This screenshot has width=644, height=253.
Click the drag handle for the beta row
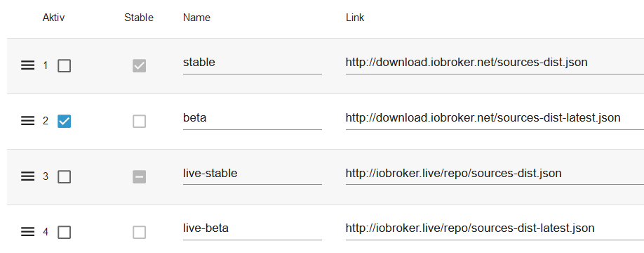[x=27, y=121]
